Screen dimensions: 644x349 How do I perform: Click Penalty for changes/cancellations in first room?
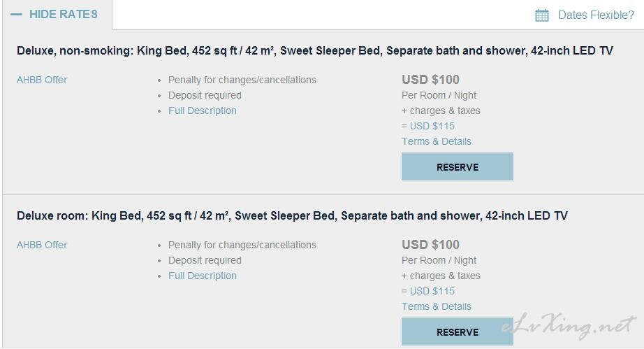pyautogui.click(x=242, y=80)
